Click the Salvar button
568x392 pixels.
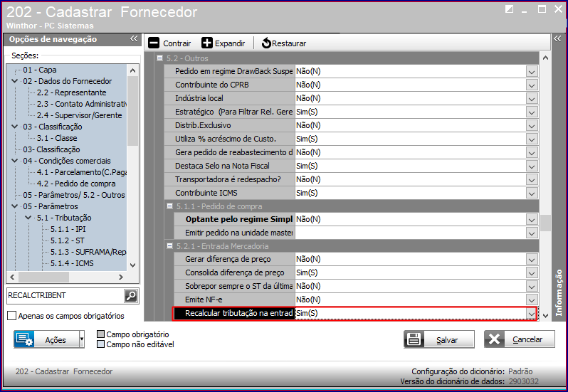point(439,339)
